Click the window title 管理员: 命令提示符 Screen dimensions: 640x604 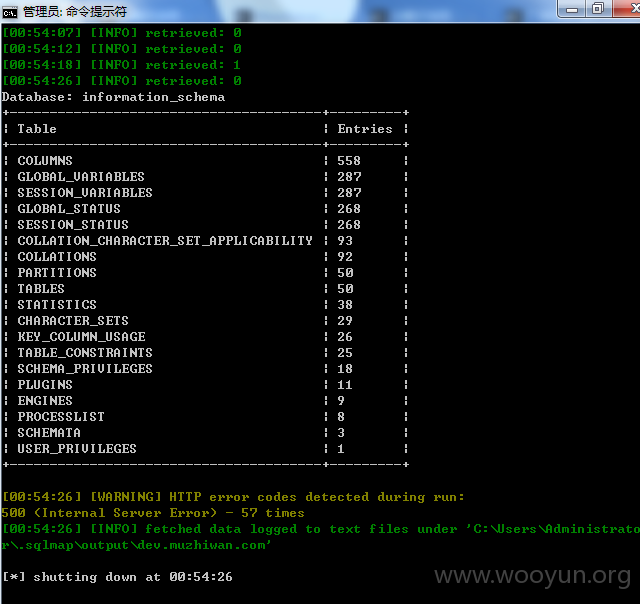75,12
